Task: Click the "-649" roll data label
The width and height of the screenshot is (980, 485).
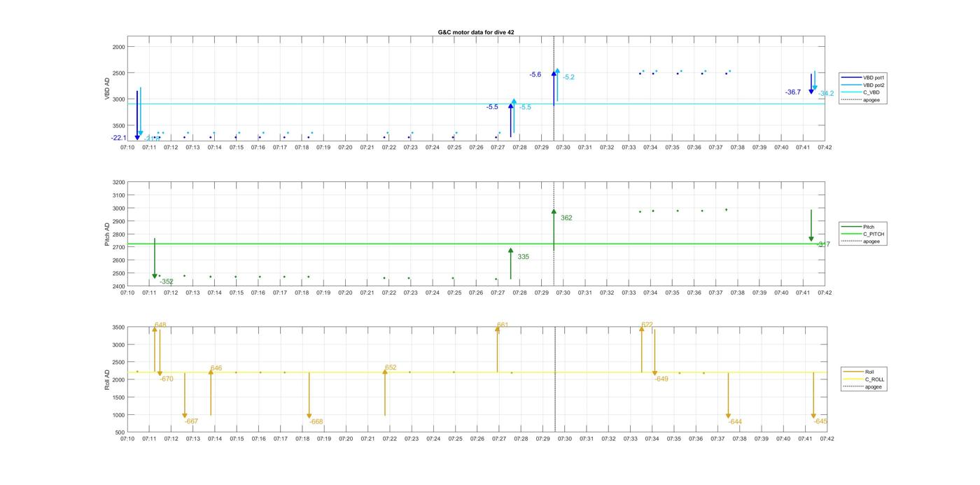Action: tap(661, 379)
